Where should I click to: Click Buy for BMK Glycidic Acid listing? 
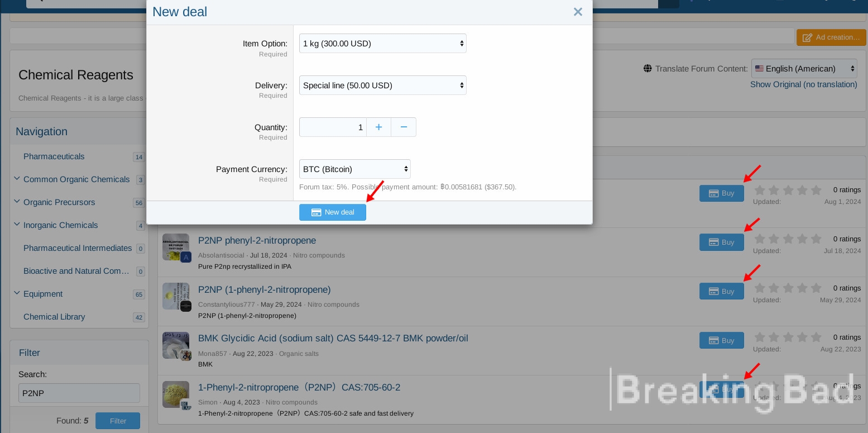point(722,340)
